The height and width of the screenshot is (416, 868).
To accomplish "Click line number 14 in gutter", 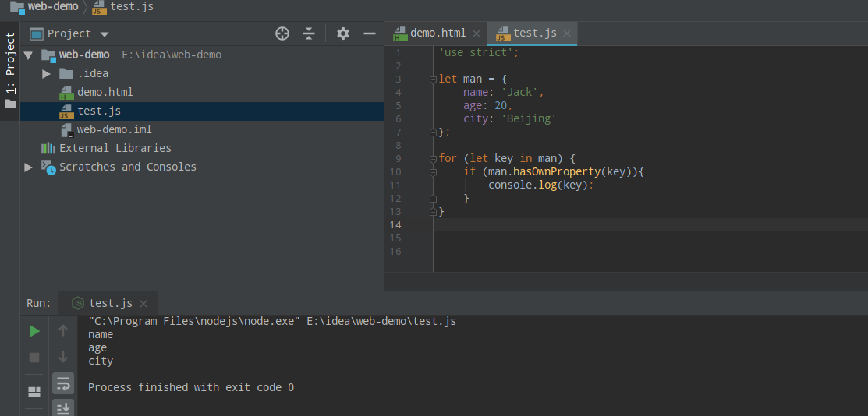I will (x=395, y=225).
